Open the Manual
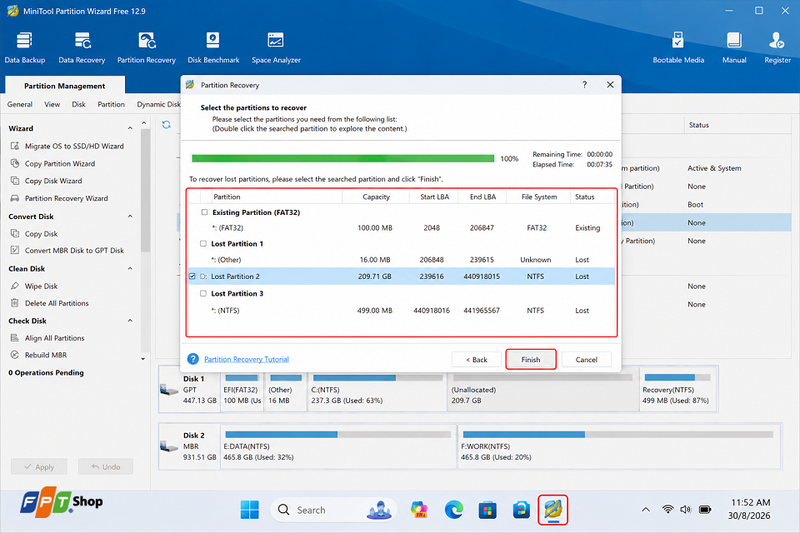This screenshot has height=533, width=800. click(x=734, y=48)
